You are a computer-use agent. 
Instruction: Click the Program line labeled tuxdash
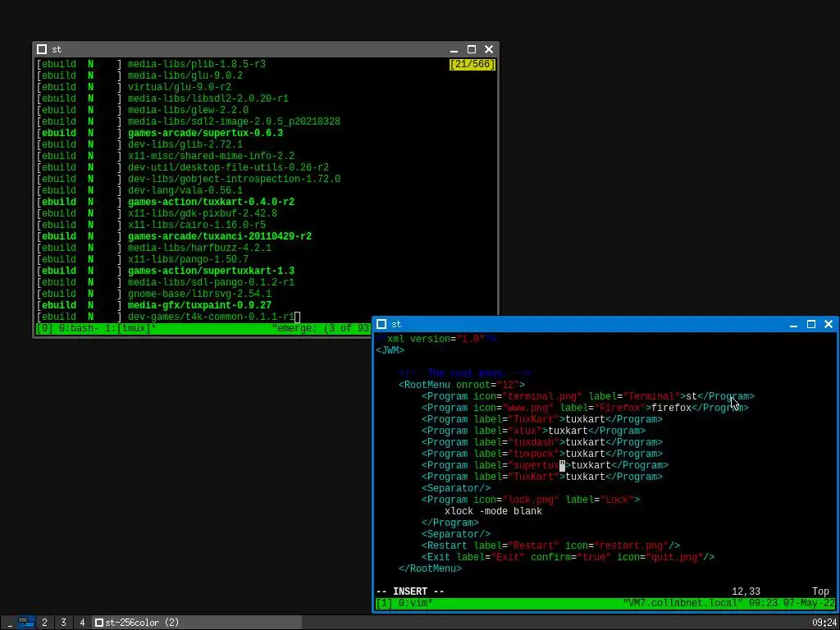(x=542, y=442)
